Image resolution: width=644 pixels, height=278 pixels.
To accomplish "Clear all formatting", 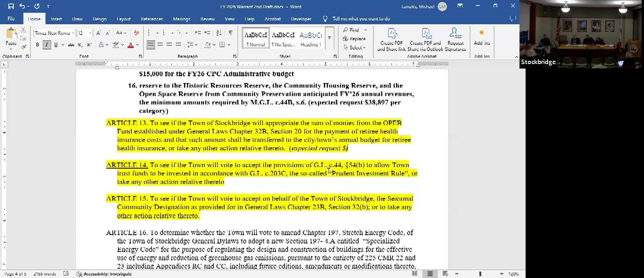I will tap(136, 33).
